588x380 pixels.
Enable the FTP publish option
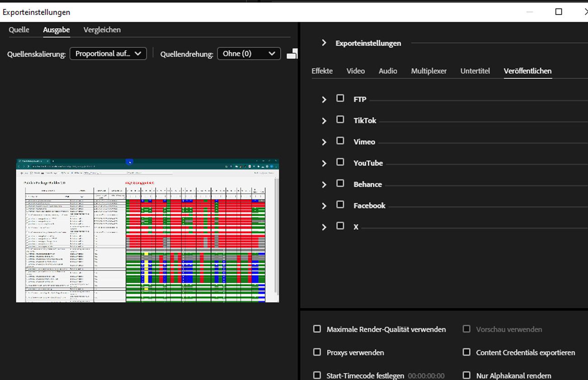pyautogui.click(x=340, y=98)
